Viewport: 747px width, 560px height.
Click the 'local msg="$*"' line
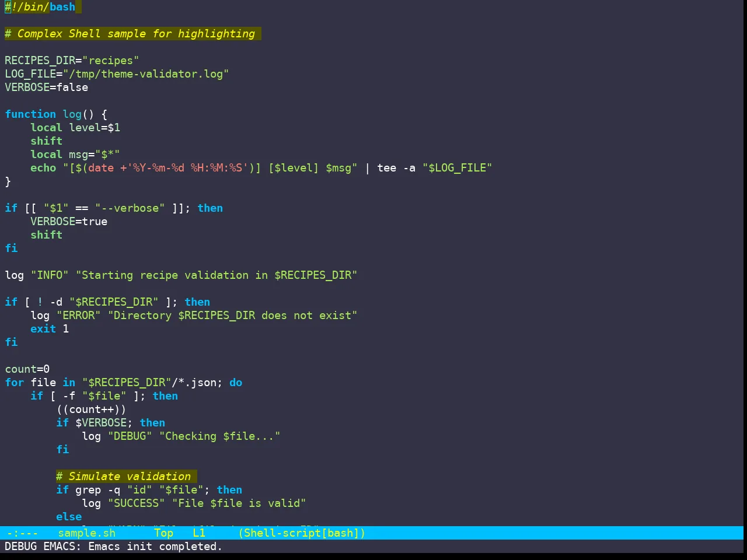[x=75, y=155]
